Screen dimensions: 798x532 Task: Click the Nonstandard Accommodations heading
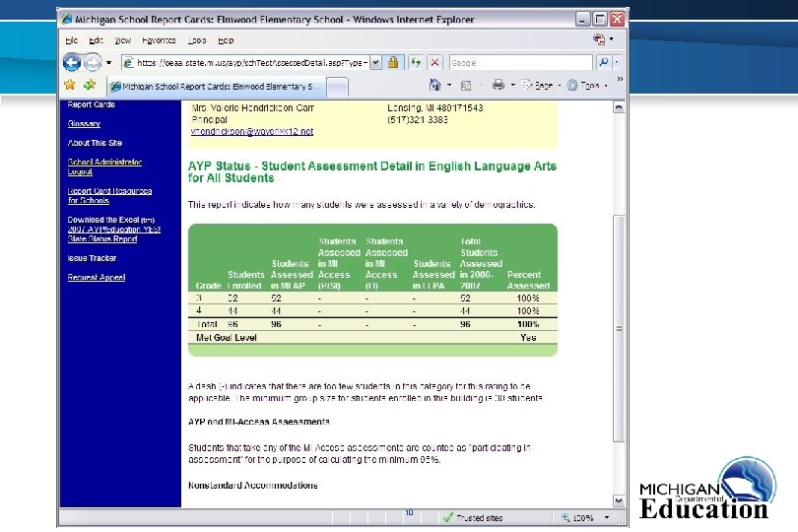[x=253, y=485]
